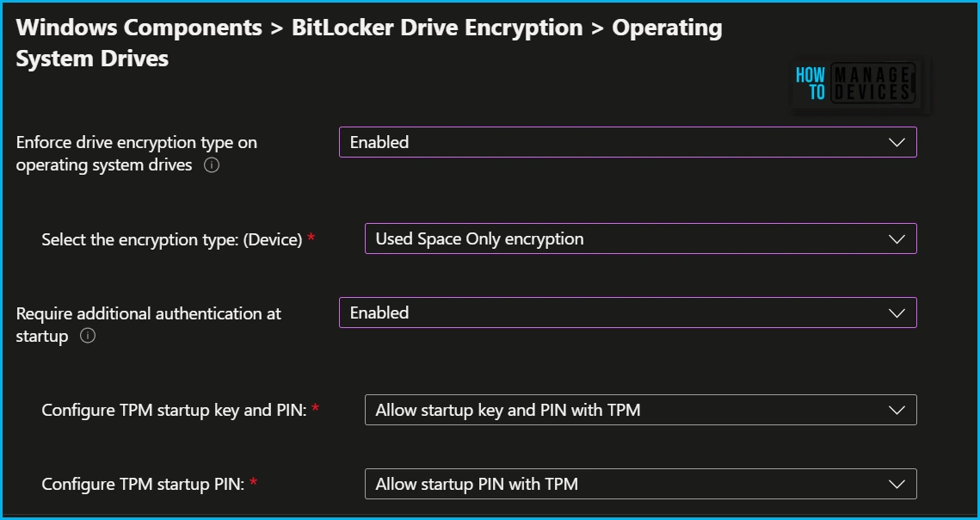980x520 pixels.
Task: Open the Enforce drive encryption type Enabled dropdown
Action: 627,142
